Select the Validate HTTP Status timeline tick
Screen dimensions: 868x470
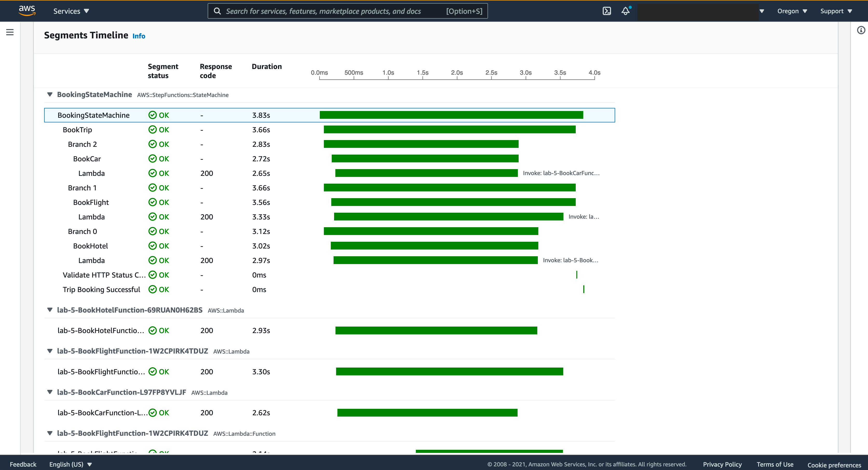577,275
